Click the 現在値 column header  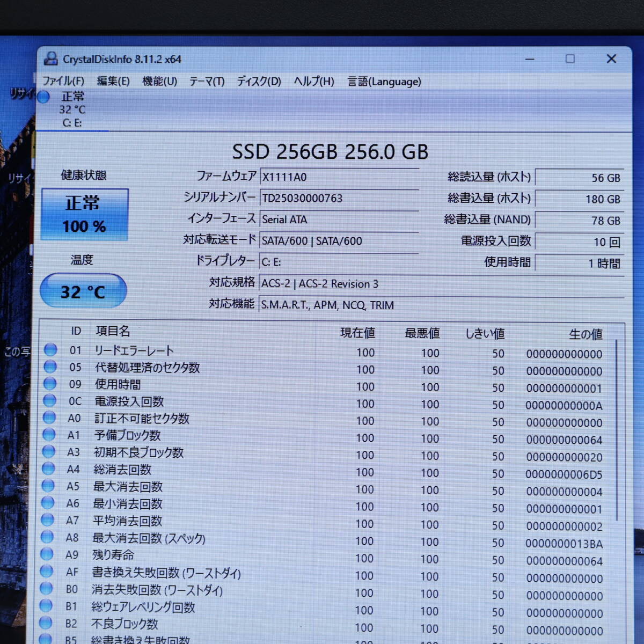coord(357,333)
